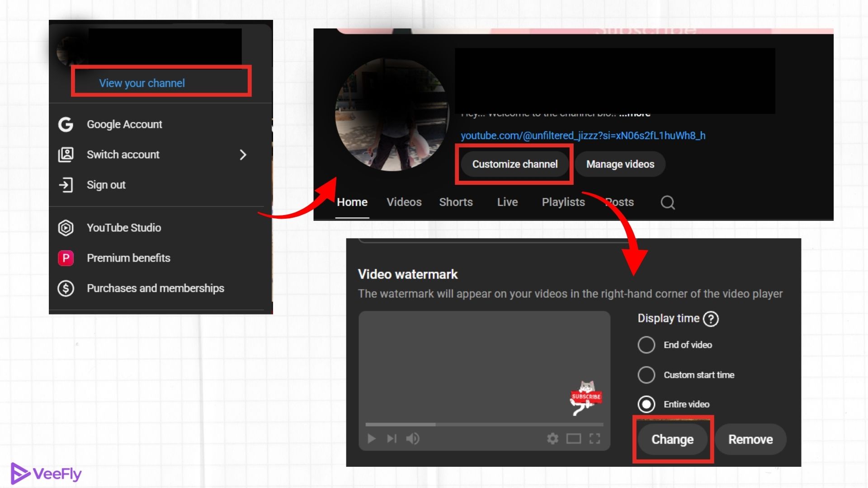Image resolution: width=868 pixels, height=488 pixels.
Task: Open YouTube Studio from the account menu
Action: point(124,227)
